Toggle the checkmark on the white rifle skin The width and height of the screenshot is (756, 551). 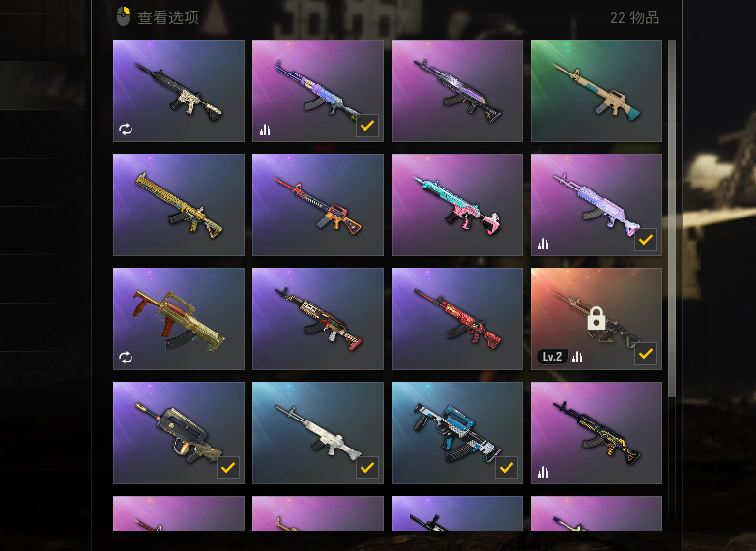(367, 468)
